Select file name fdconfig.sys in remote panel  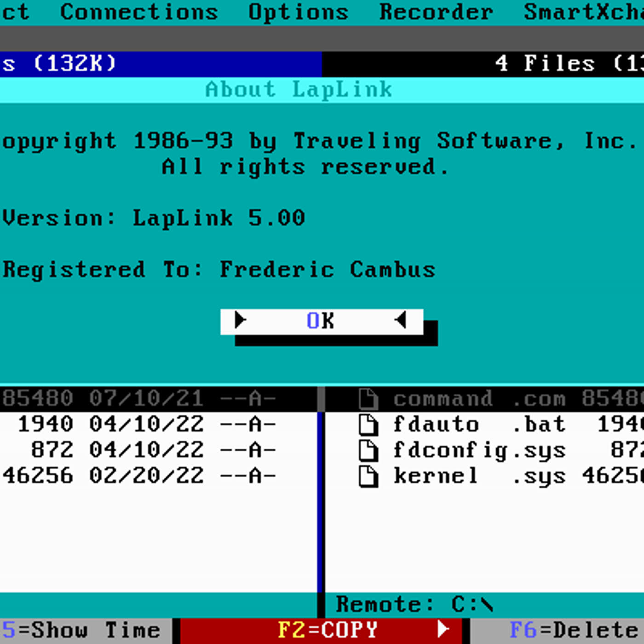click(x=479, y=450)
